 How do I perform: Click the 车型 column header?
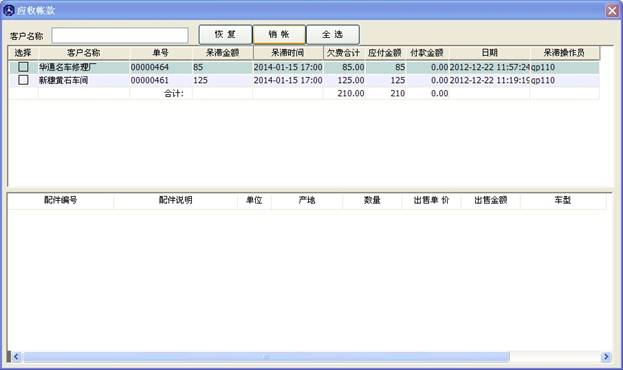click(563, 200)
